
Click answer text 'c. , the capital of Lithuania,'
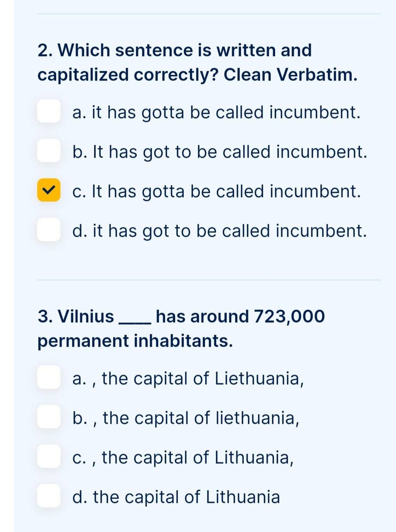click(183, 457)
